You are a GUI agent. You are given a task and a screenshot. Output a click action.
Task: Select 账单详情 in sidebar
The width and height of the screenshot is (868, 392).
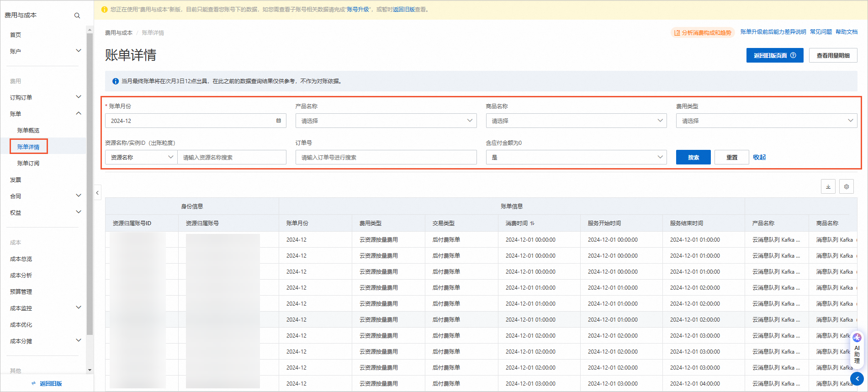coord(28,147)
